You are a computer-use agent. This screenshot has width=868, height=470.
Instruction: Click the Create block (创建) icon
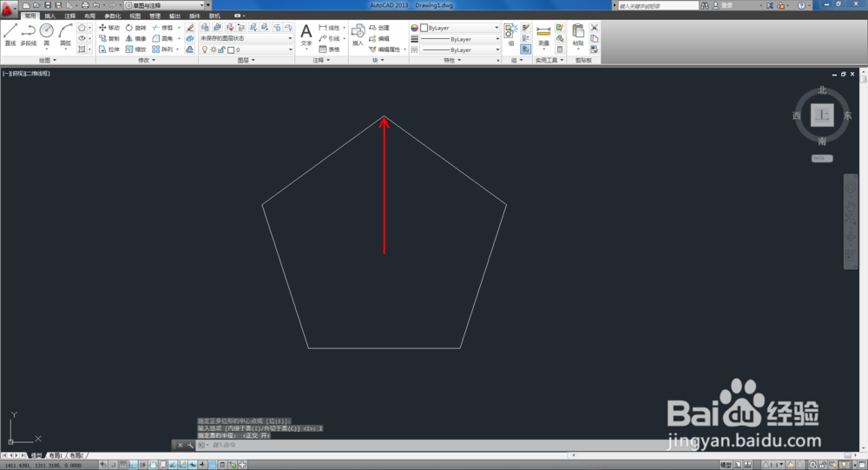coord(380,28)
